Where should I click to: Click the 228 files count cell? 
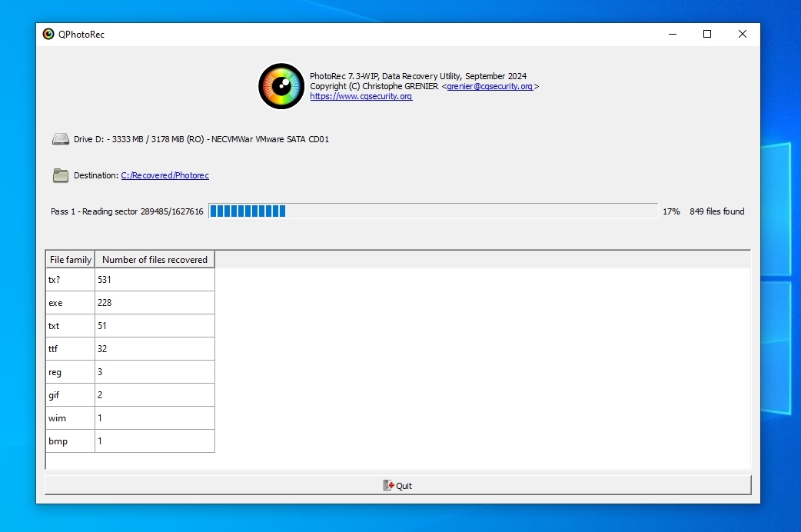pyautogui.click(x=155, y=303)
